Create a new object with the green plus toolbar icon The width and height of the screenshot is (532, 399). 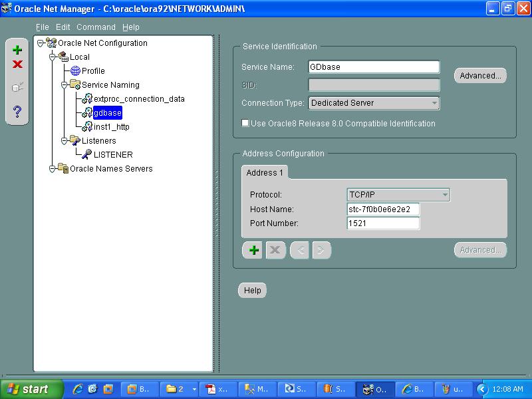[17, 49]
